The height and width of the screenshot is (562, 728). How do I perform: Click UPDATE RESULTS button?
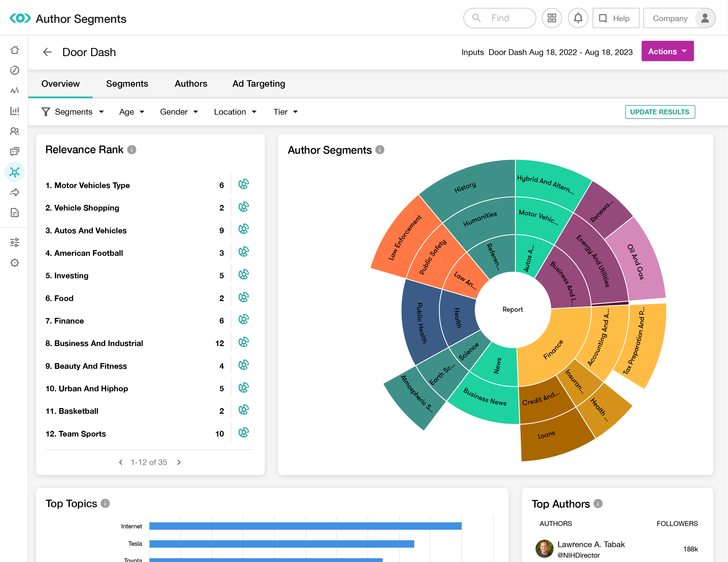tap(659, 112)
